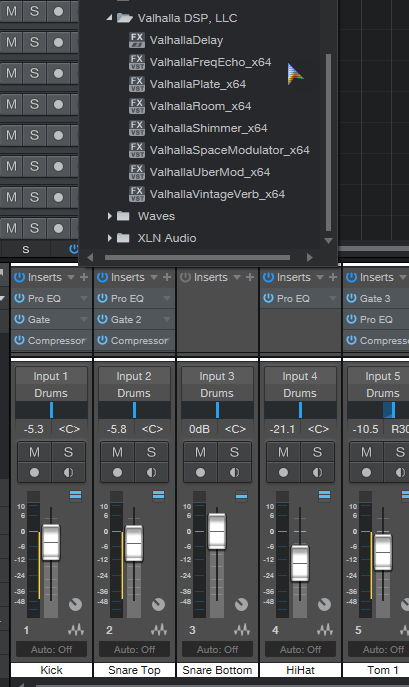Expand the Waves folder

[x=110, y=216]
